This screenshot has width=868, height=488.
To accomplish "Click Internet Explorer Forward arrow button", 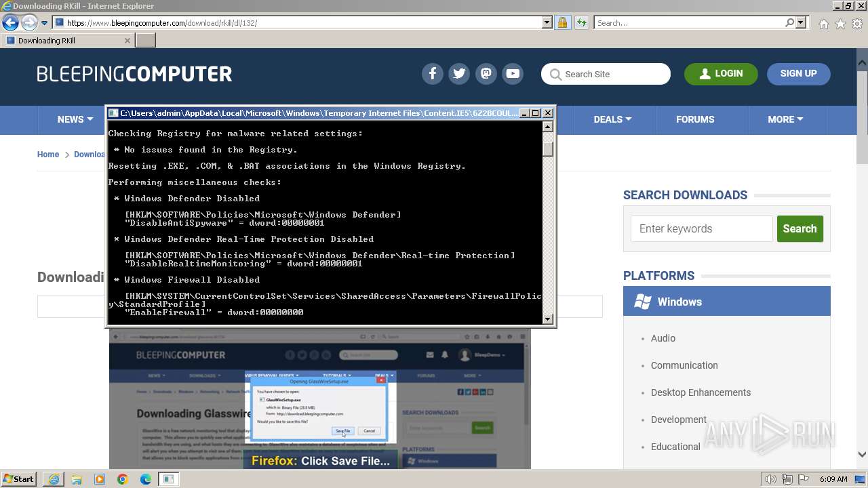I will tap(29, 23).
